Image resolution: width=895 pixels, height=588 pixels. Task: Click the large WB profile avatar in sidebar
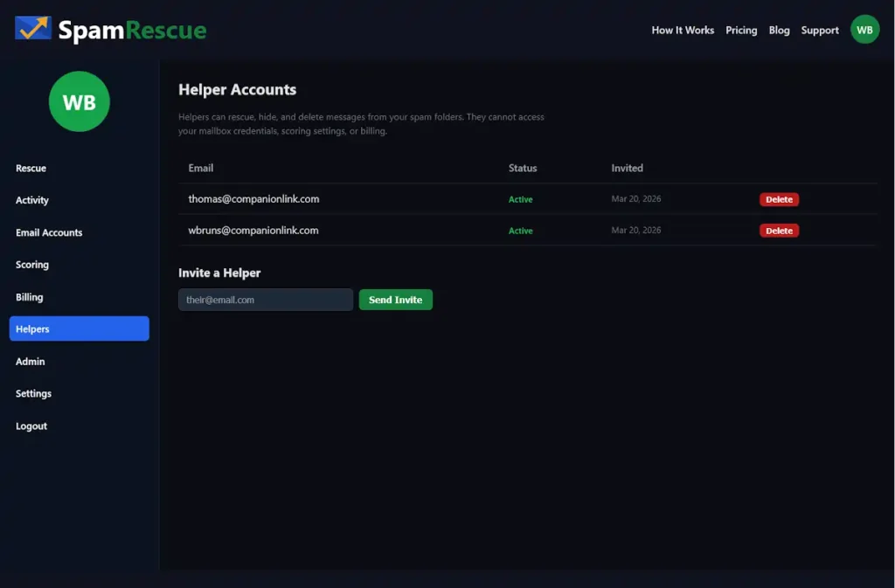coord(79,102)
